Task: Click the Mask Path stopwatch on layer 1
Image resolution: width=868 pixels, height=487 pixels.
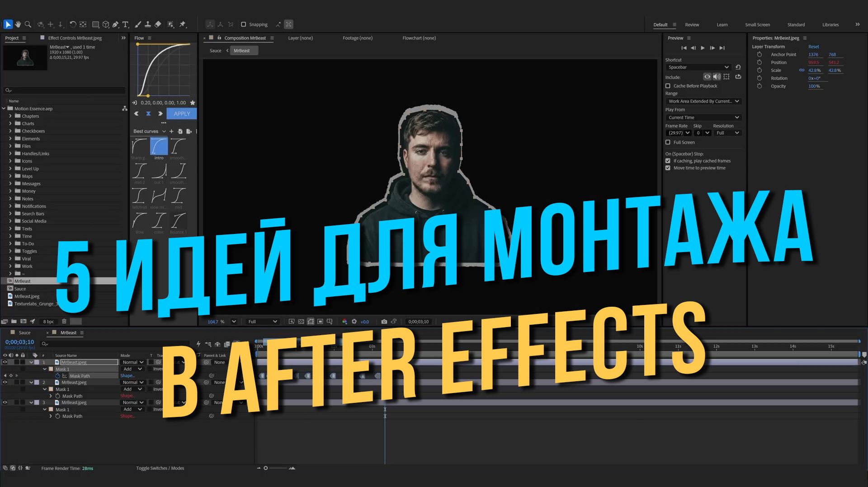Action: 57,376
